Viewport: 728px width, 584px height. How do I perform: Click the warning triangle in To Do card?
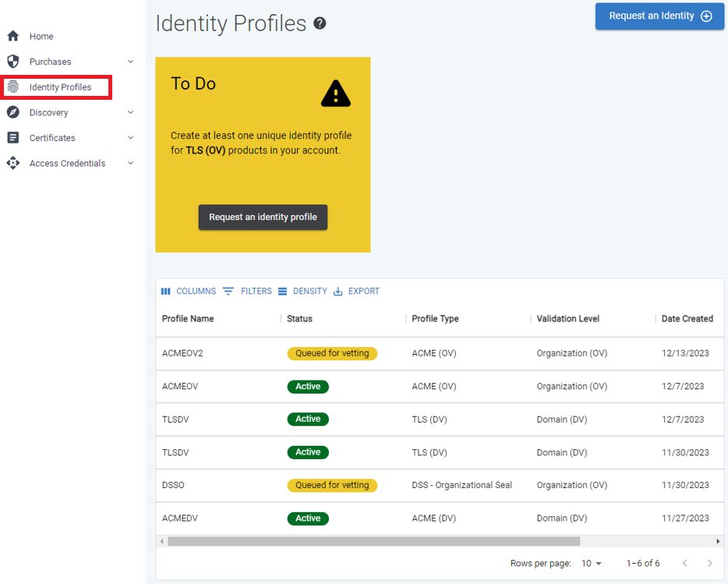pos(336,94)
